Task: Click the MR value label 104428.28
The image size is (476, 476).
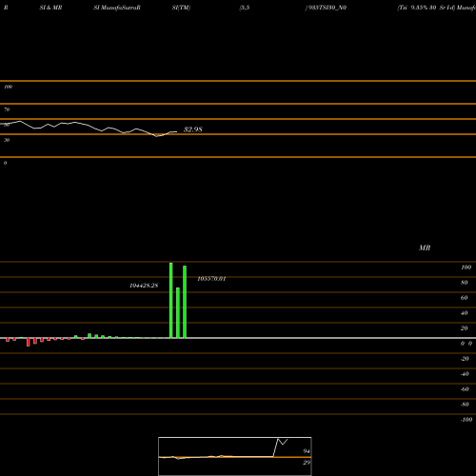Action: (x=144, y=286)
